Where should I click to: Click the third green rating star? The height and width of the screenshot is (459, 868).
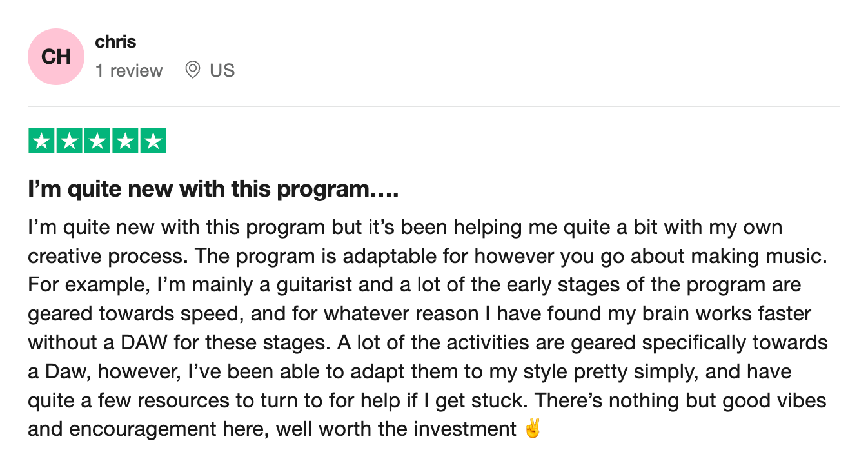(97, 141)
